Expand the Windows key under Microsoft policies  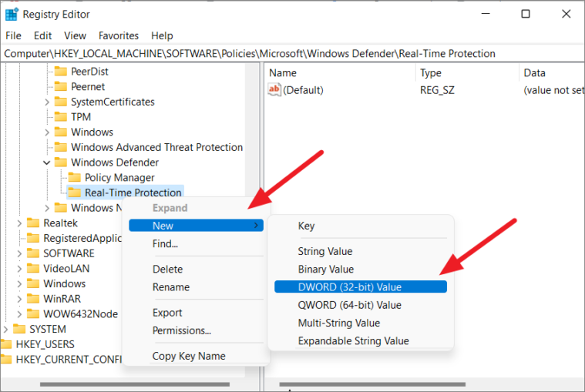click(47, 132)
